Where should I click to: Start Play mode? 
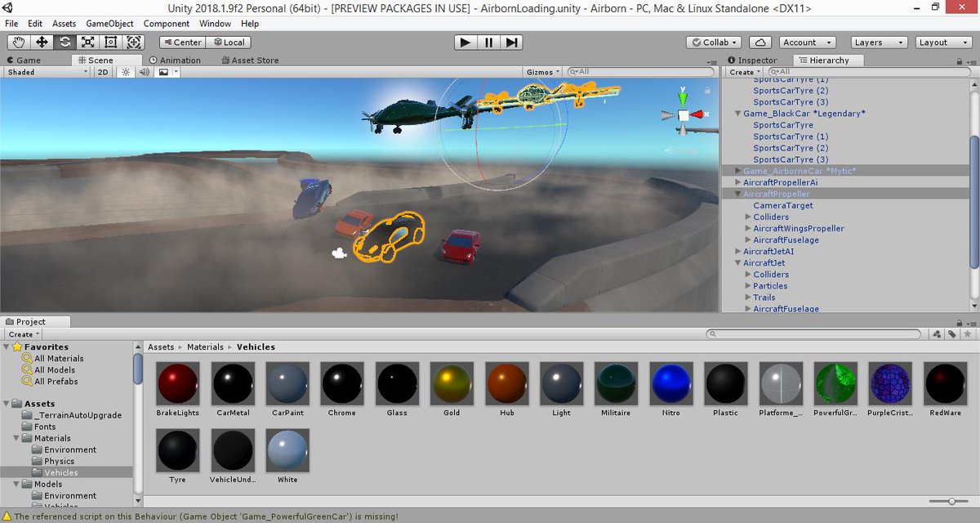(465, 42)
